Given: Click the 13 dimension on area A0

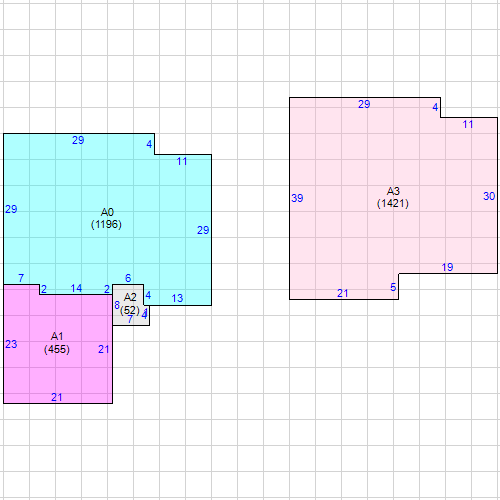Looking at the screenshot, I should [x=177, y=298].
